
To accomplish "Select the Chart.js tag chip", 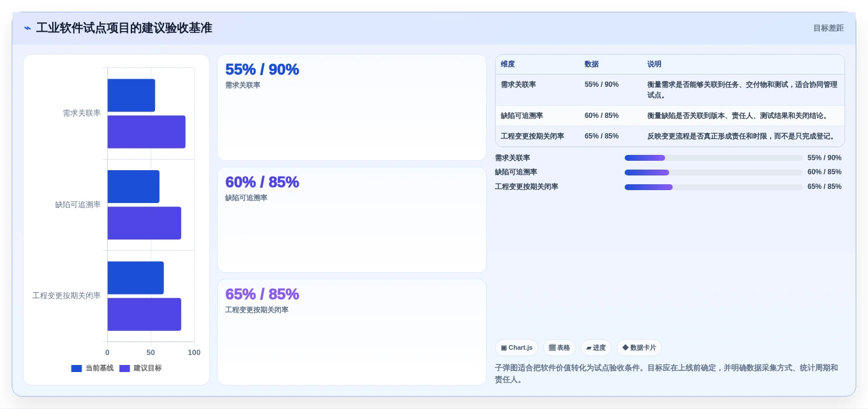I will tap(517, 348).
